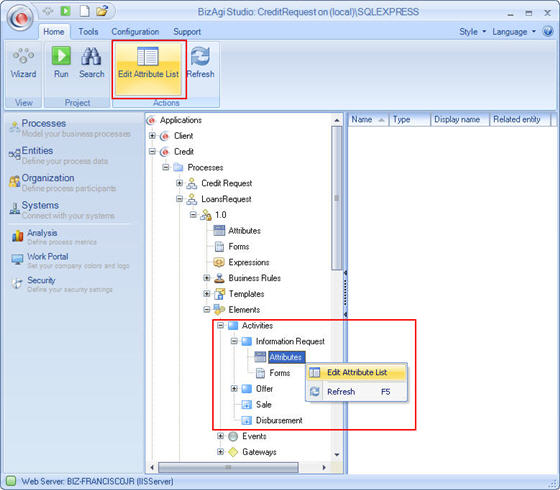The width and height of the screenshot is (560, 490).
Task: Open the Language dropdown
Action: (x=514, y=32)
